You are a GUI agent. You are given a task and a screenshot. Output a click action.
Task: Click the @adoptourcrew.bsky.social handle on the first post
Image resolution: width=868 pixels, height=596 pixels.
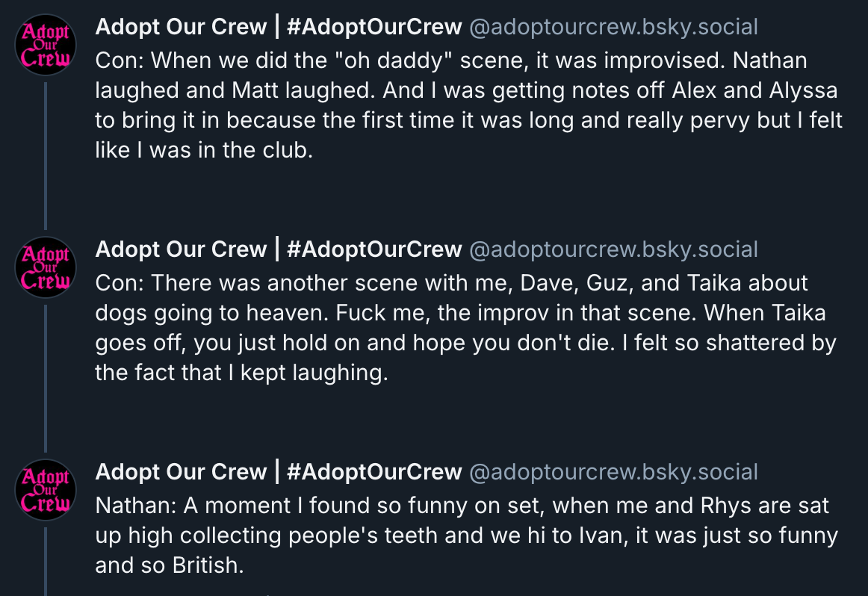613,28
